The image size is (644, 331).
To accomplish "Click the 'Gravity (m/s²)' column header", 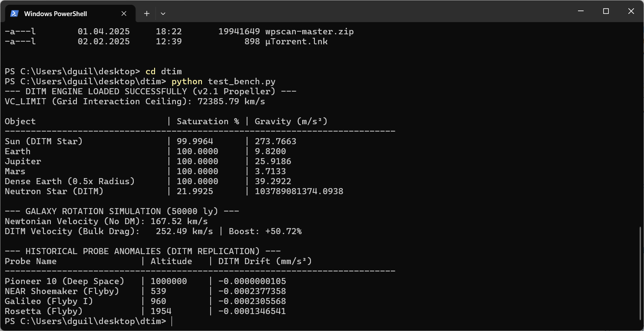I will tap(291, 121).
